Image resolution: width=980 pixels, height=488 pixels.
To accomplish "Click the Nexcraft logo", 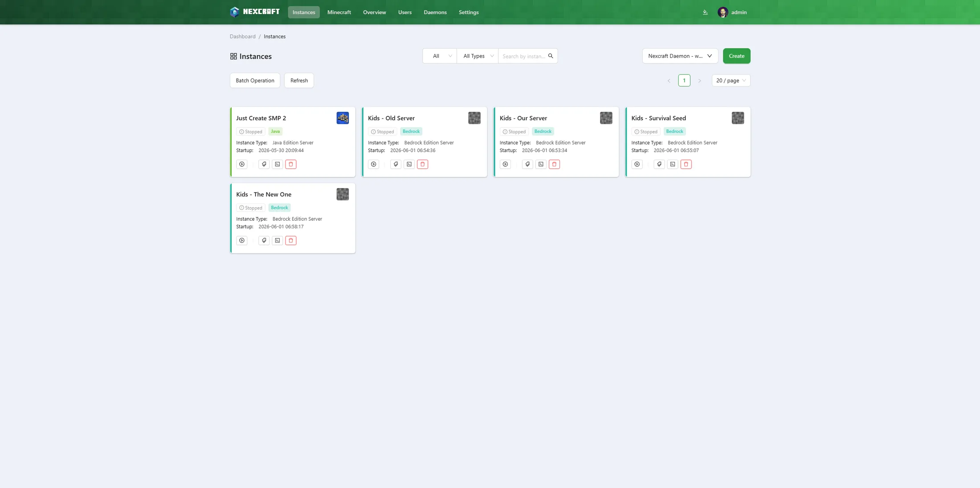I will 255,12.
